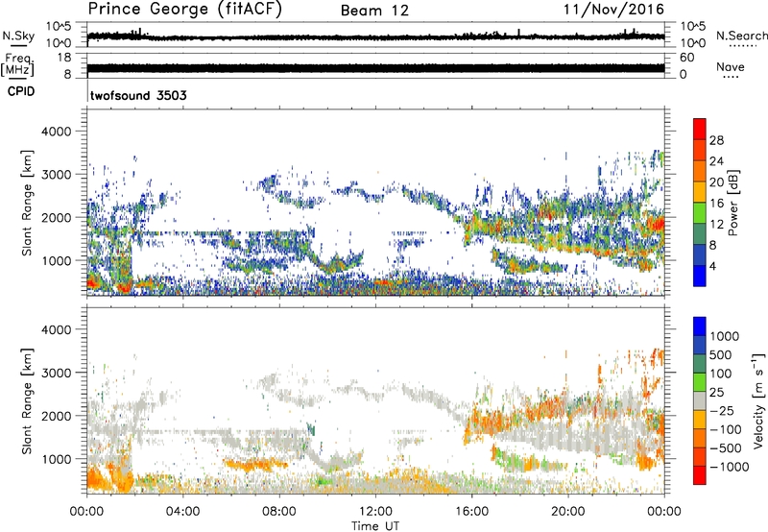
Task: Click the velocity panel 'Slant Range [km]' label
Action: [x=27, y=400]
